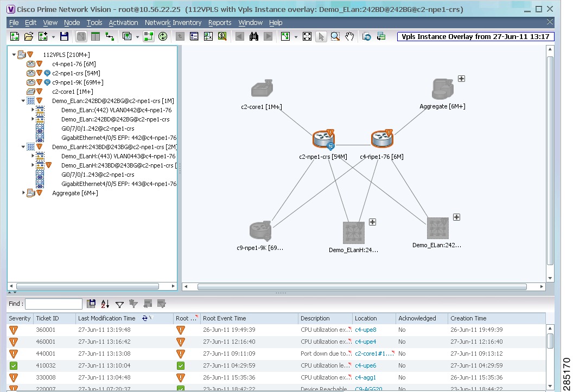Save the map with the floppy disk icon

coord(65,36)
